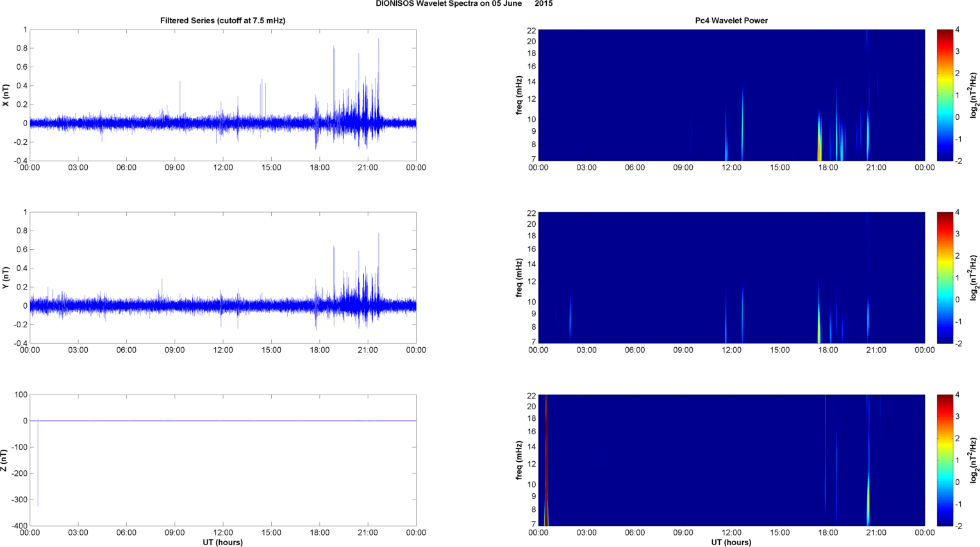Screen dimensions: 980x547
Task: Click the '18:00' tick under the X series plot
Action: (x=320, y=168)
